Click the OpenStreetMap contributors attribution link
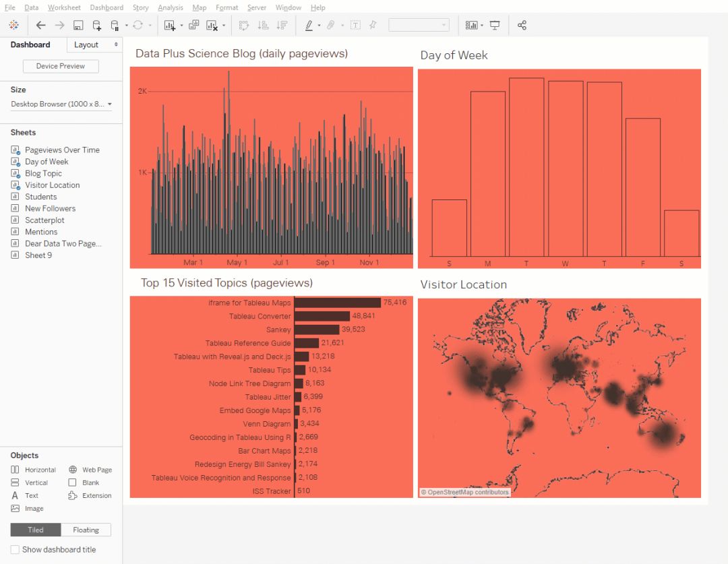 pos(464,492)
